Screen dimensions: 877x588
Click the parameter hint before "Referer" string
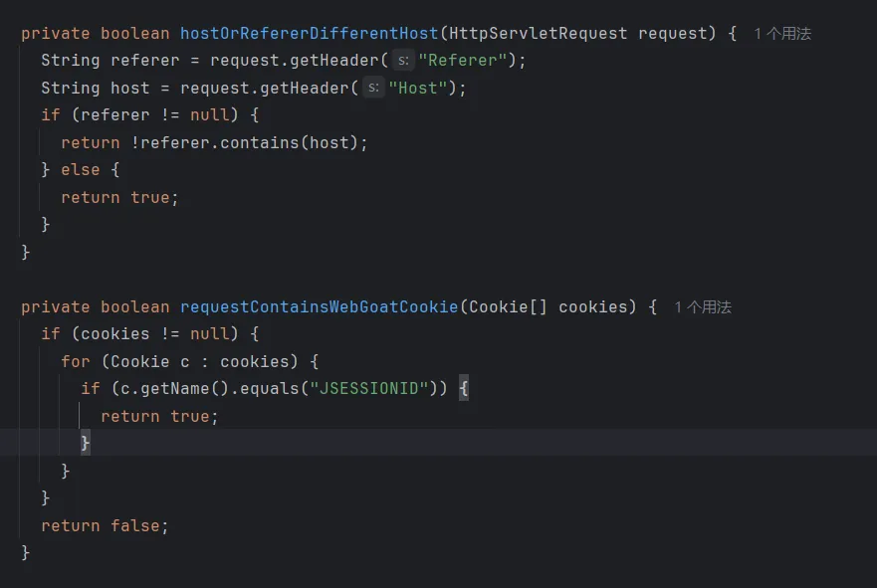[402, 61]
